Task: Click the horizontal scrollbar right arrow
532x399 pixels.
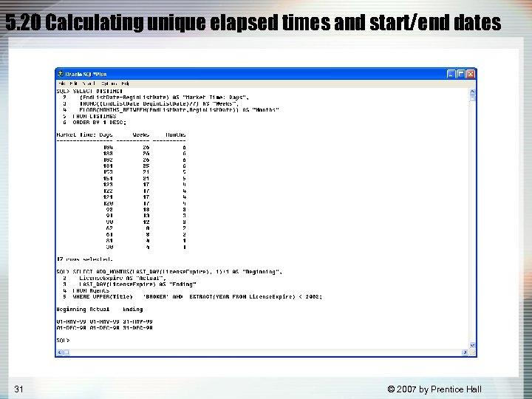Action: pos(465,352)
